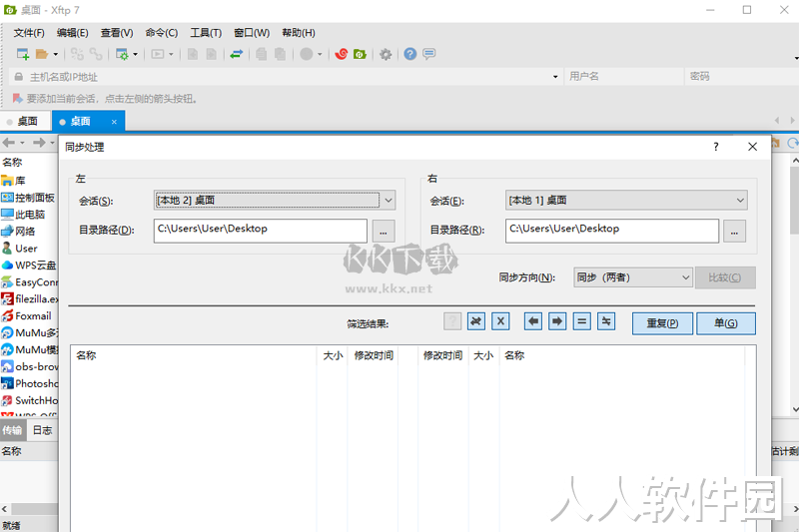
Task: Click the red arrow add-session icon
Action: point(17,98)
